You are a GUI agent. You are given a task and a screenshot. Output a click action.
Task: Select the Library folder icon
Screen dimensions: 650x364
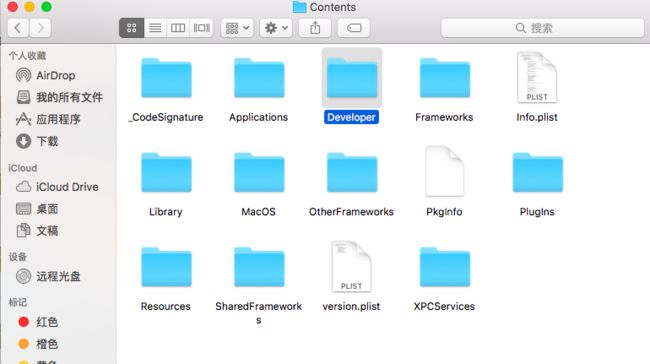click(166, 173)
